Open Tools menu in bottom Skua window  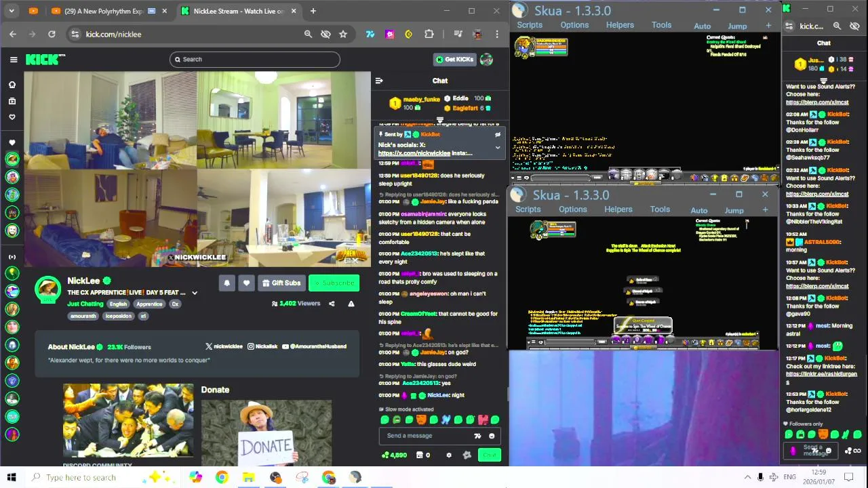click(660, 209)
